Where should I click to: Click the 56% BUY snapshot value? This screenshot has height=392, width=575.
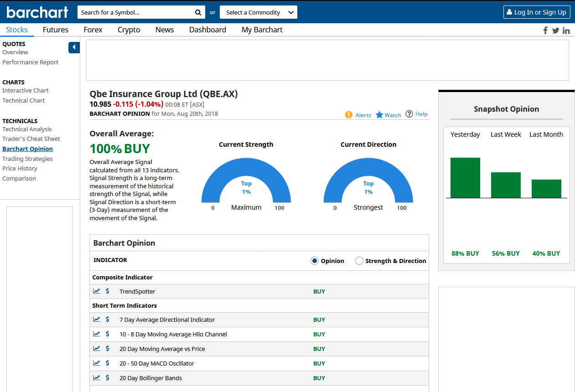506,253
